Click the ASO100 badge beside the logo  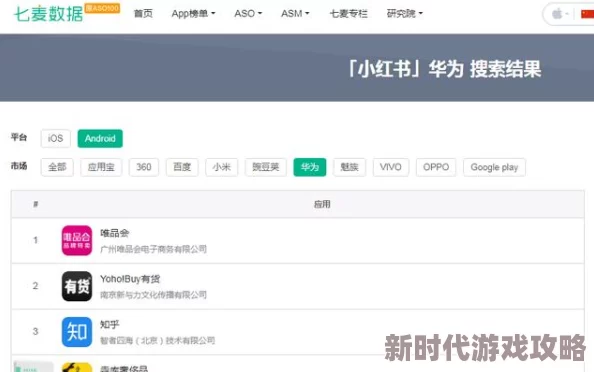tap(102, 8)
